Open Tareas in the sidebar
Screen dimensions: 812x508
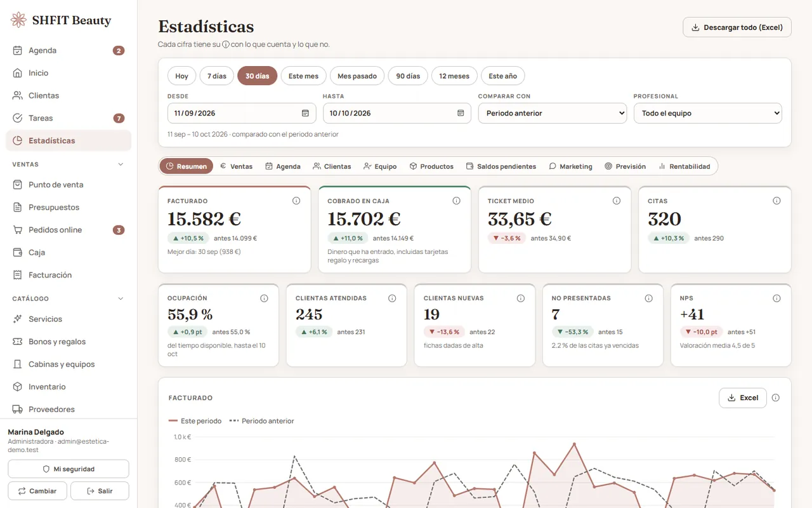point(69,118)
